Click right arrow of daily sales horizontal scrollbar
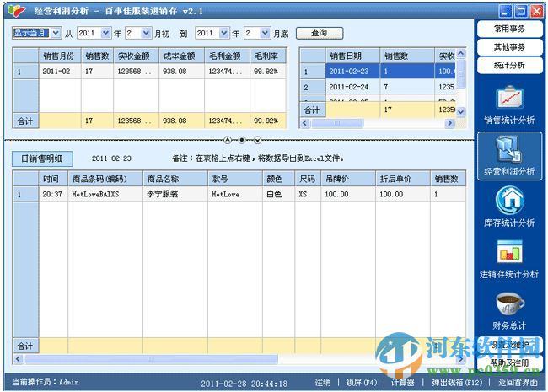 (450, 123)
